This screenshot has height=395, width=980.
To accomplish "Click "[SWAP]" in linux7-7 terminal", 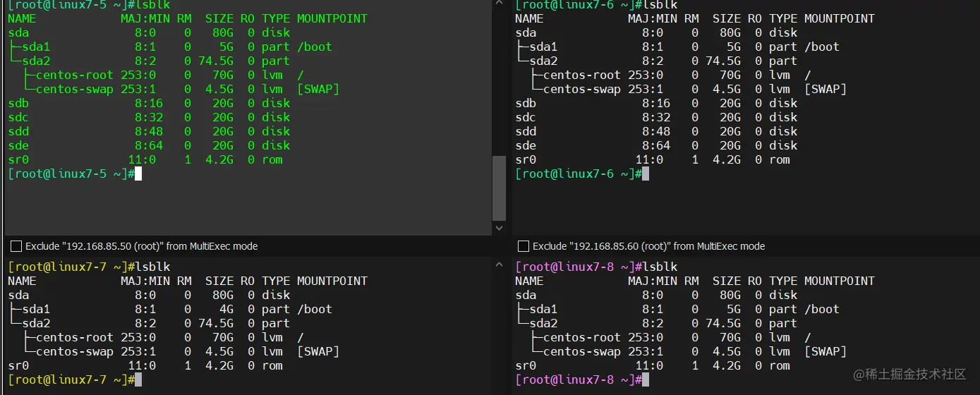I will pos(318,351).
